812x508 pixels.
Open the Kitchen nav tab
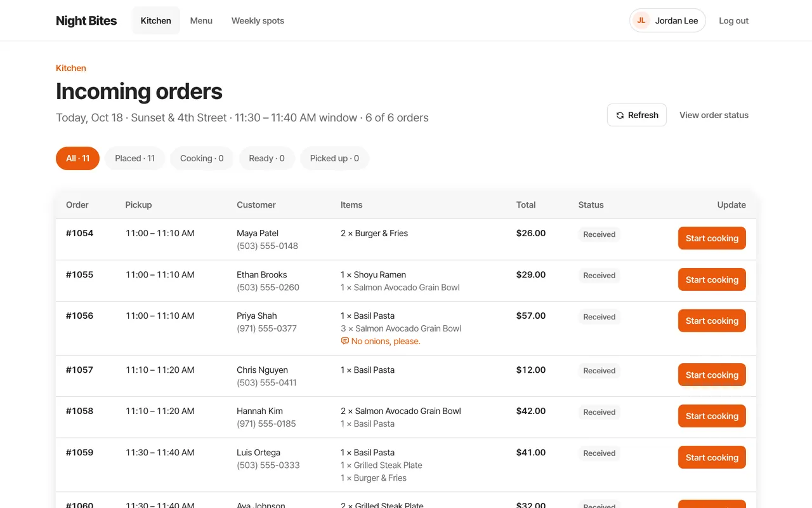click(x=156, y=20)
